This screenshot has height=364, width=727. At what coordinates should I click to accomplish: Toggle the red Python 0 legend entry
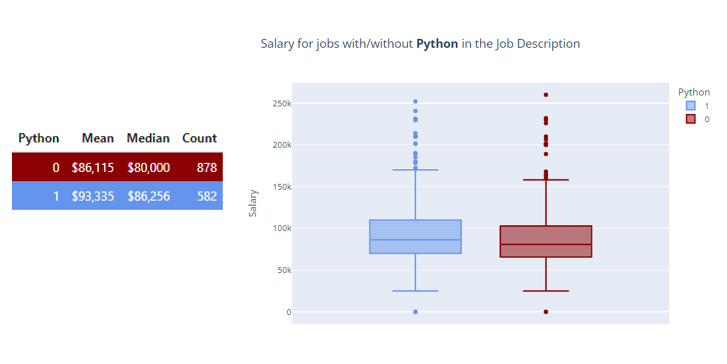tap(697, 119)
